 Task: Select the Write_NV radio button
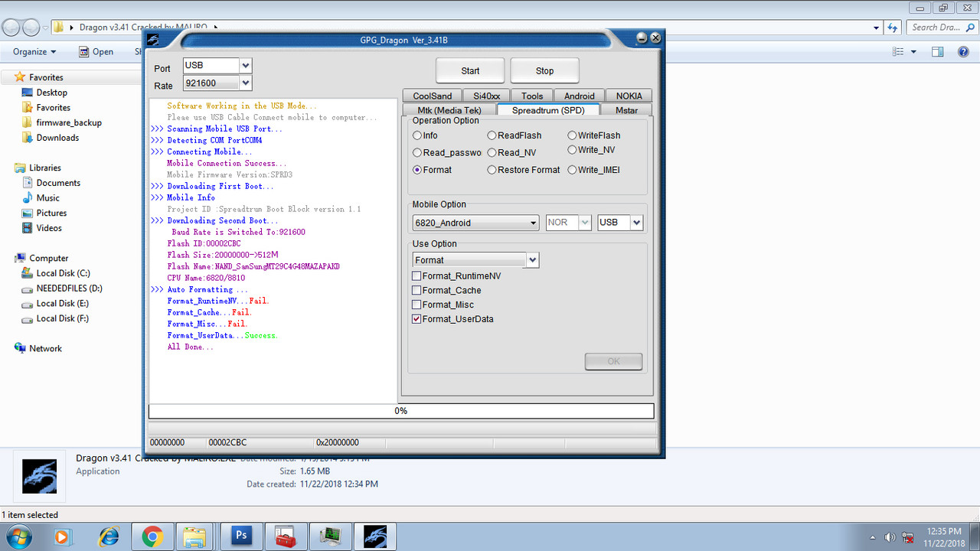coord(572,150)
